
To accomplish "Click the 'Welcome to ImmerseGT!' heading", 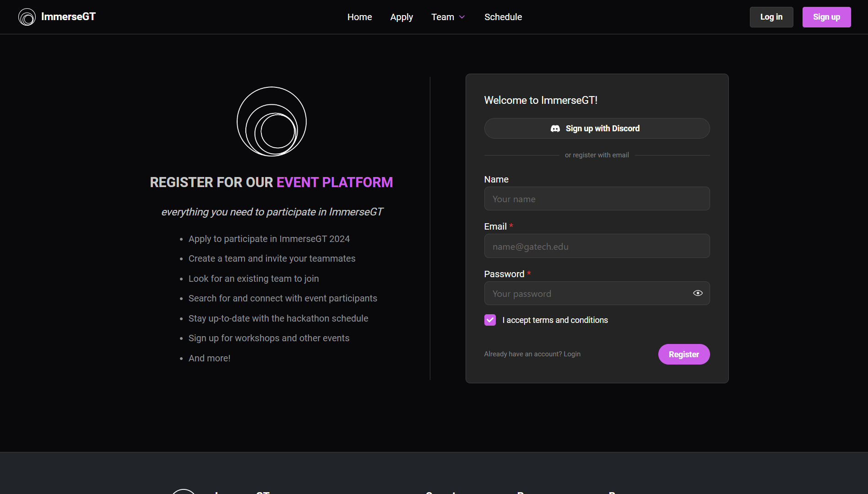I will tap(541, 100).
